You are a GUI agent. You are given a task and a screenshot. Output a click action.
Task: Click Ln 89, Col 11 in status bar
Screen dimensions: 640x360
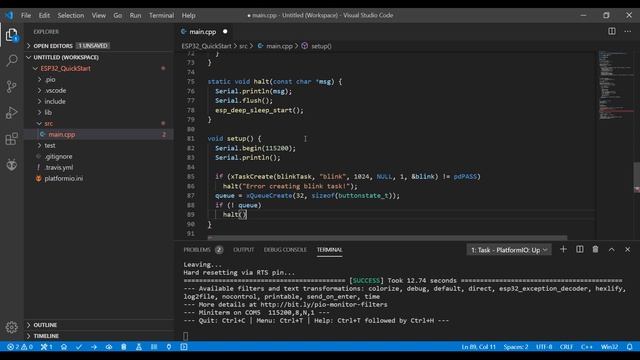coord(478,347)
